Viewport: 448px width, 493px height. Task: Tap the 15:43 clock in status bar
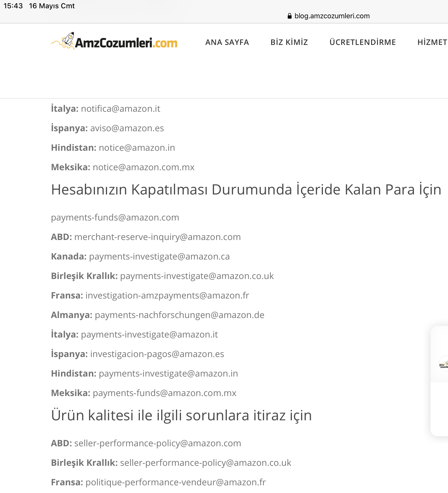click(x=13, y=6)
